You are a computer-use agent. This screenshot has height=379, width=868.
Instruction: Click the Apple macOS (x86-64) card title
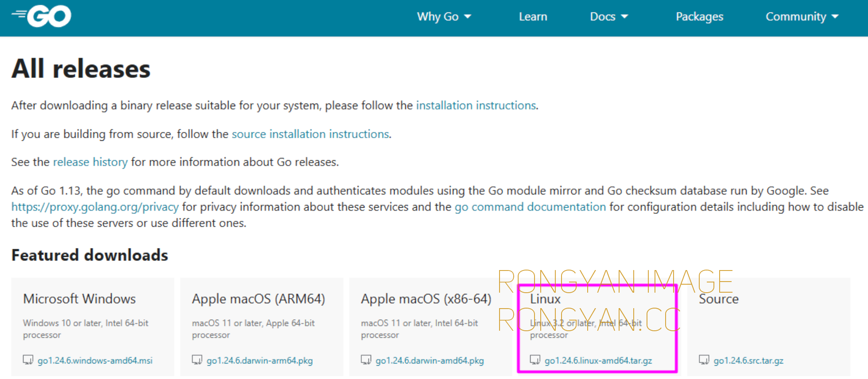[426, 299]
